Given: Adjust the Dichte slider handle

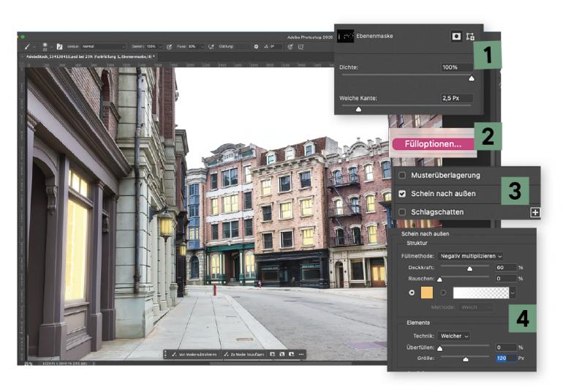Looking at the screenshot, I should point(472,78).
